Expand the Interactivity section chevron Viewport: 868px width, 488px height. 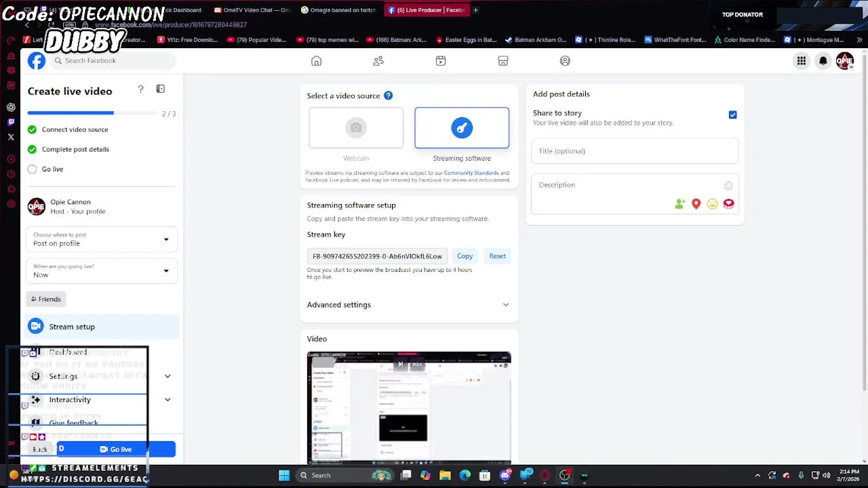click(167, 400)
